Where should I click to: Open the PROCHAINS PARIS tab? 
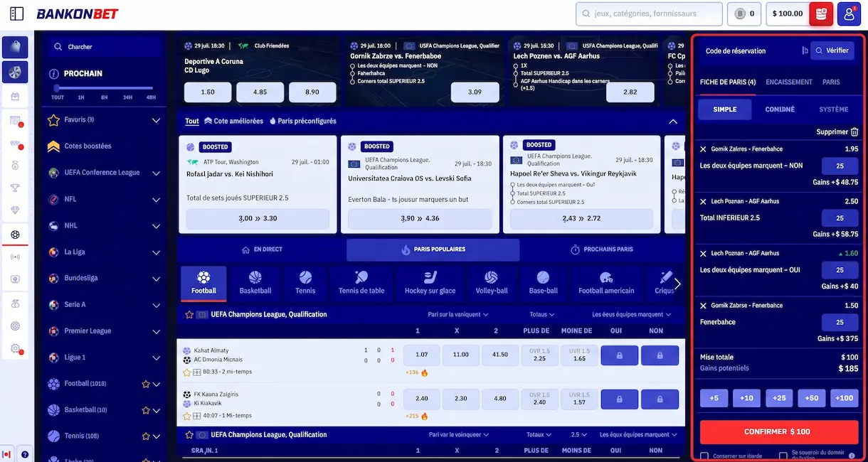point(602,249)
